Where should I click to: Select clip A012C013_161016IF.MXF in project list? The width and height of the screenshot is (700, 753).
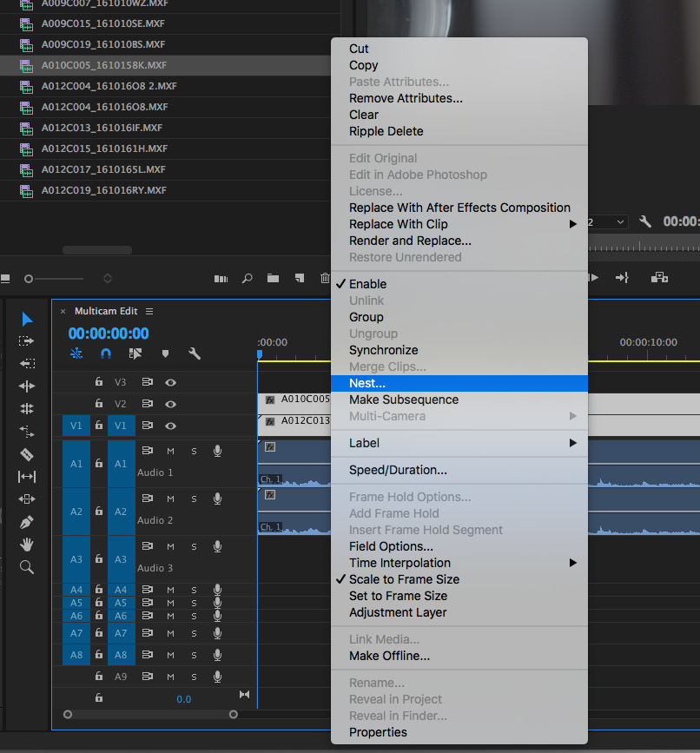[x=102, y=128]
